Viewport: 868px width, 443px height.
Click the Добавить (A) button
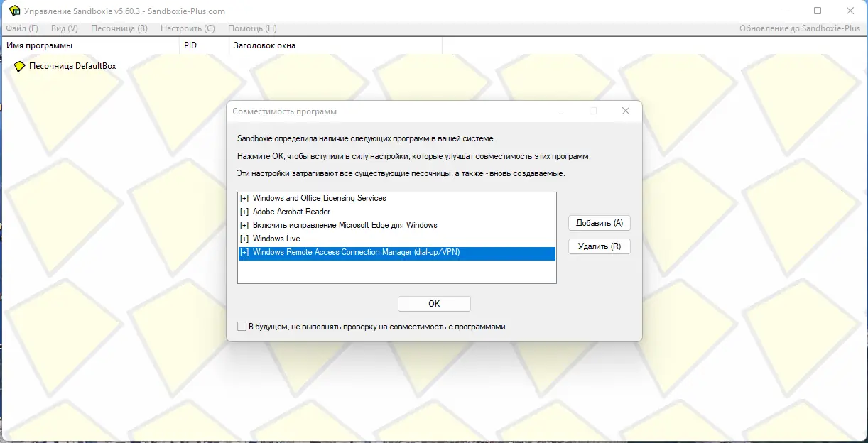point(600,223)
